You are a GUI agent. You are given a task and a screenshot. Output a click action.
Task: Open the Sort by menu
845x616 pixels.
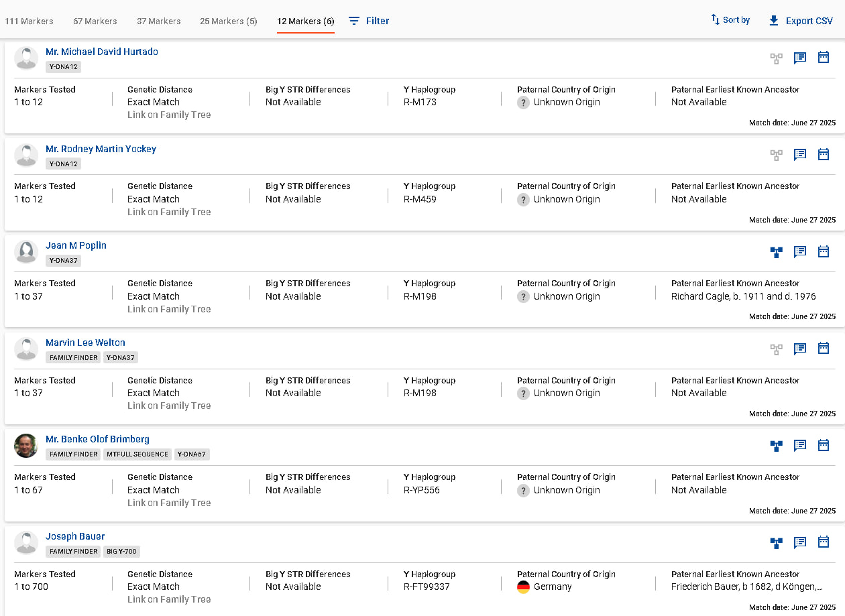tap(730, 20)
